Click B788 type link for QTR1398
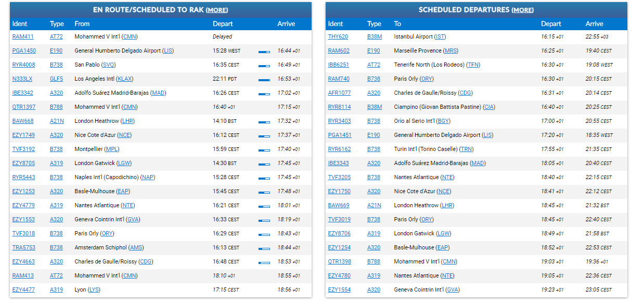 click(x=374, y=262)
